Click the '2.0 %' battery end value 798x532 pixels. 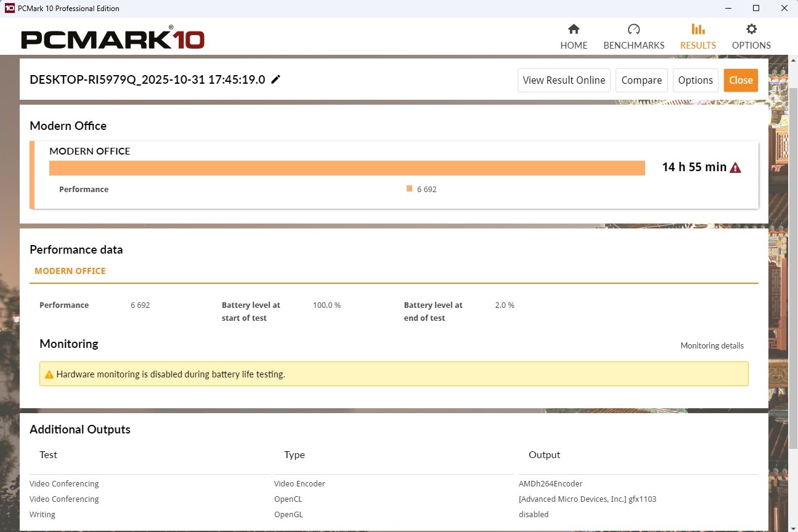[x=505, y=305]
